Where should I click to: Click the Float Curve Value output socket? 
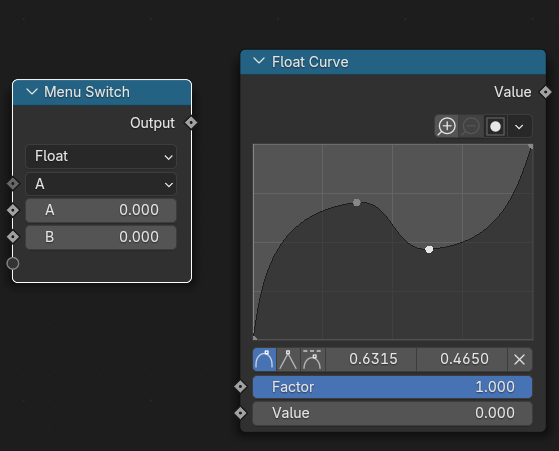click(x=545, y=92)
